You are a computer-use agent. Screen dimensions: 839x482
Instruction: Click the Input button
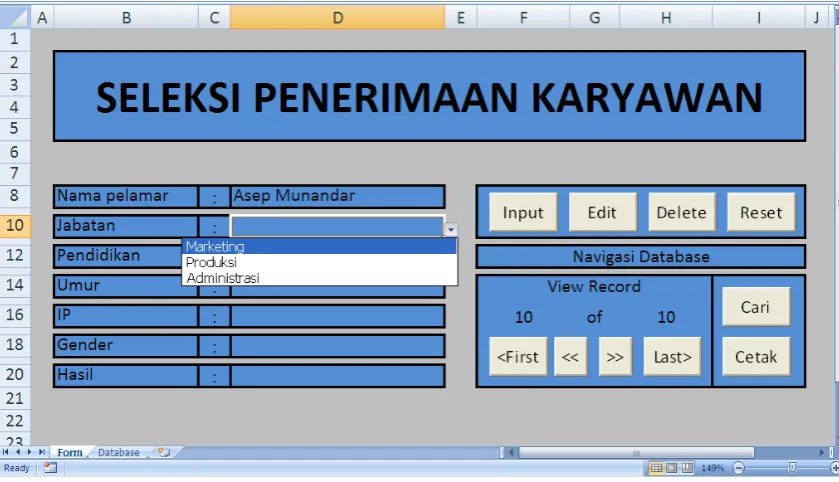523,212
